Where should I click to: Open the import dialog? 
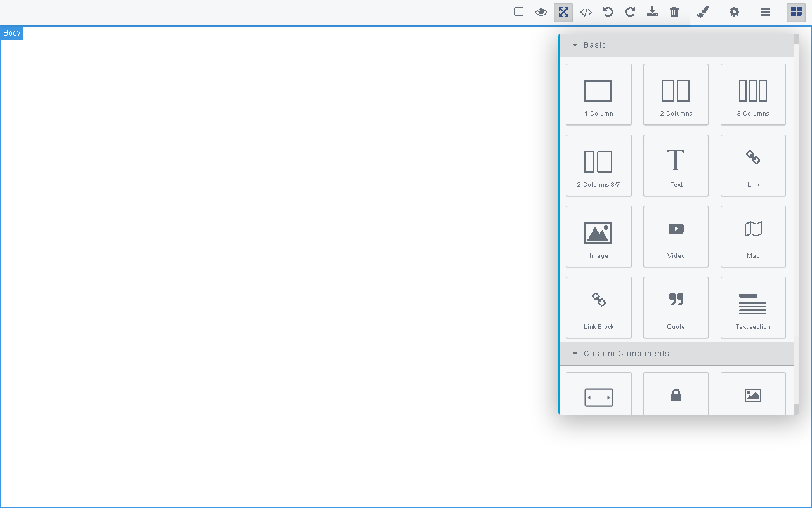[652, 12]
